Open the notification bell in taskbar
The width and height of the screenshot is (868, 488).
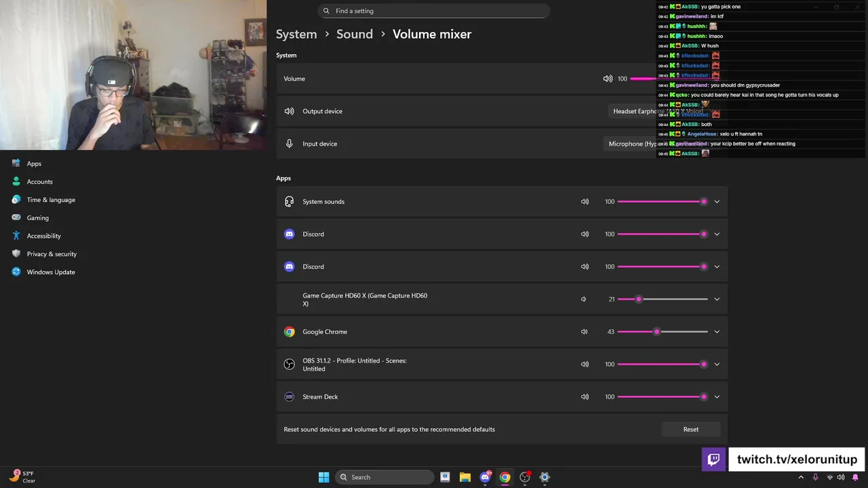pyautogui.click(x=855, y=477)
